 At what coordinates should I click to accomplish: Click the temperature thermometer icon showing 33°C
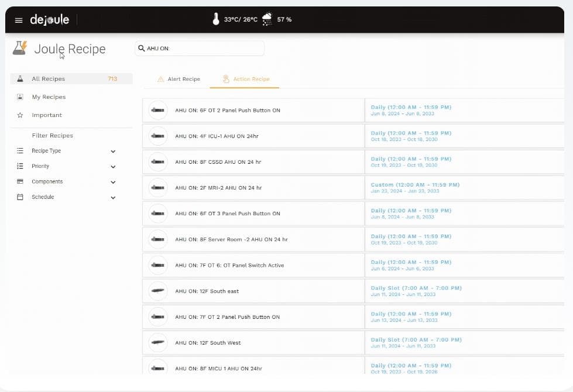click(x=215, y=19)
